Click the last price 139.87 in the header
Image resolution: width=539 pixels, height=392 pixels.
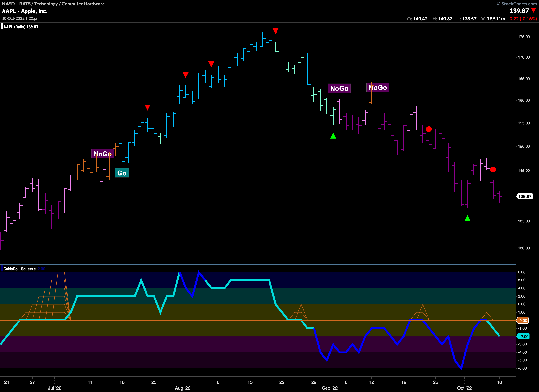coord(519,11)
